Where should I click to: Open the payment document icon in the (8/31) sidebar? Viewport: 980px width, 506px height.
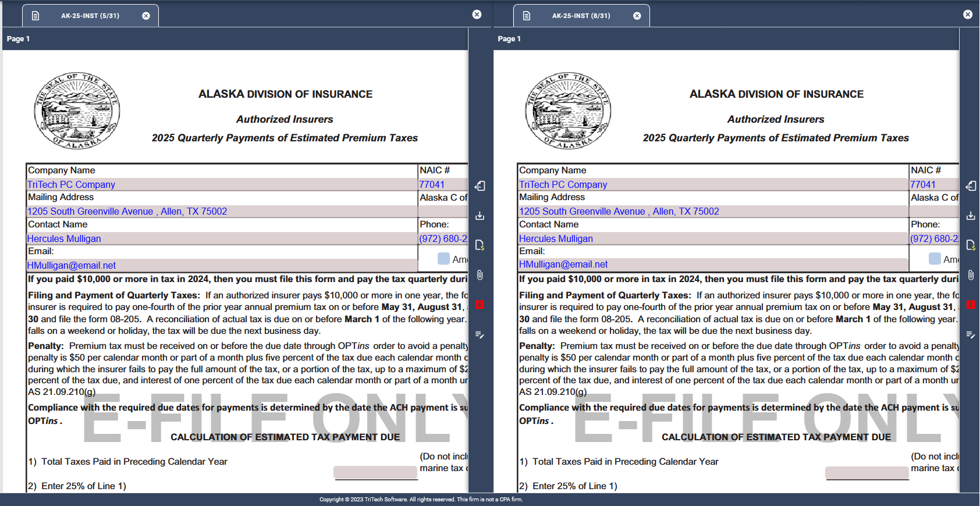pos(971,245)
